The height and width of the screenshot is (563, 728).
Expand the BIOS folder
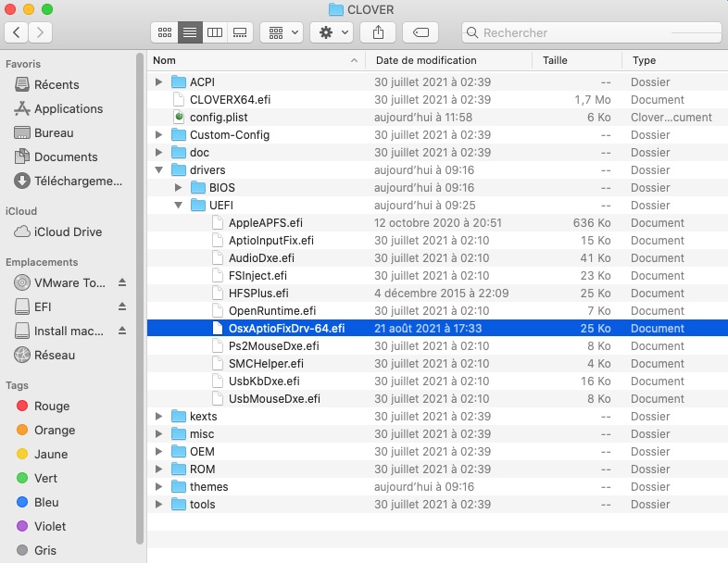178,188
